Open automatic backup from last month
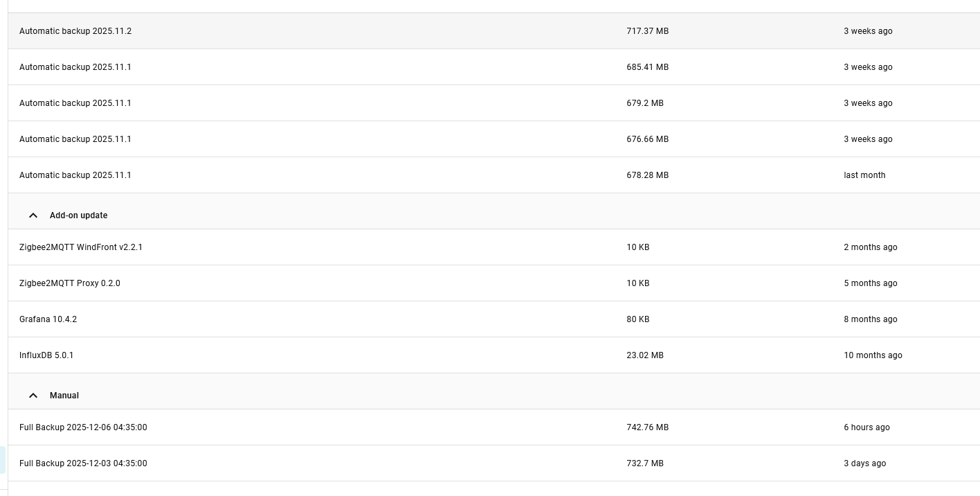 coord(75,175)
